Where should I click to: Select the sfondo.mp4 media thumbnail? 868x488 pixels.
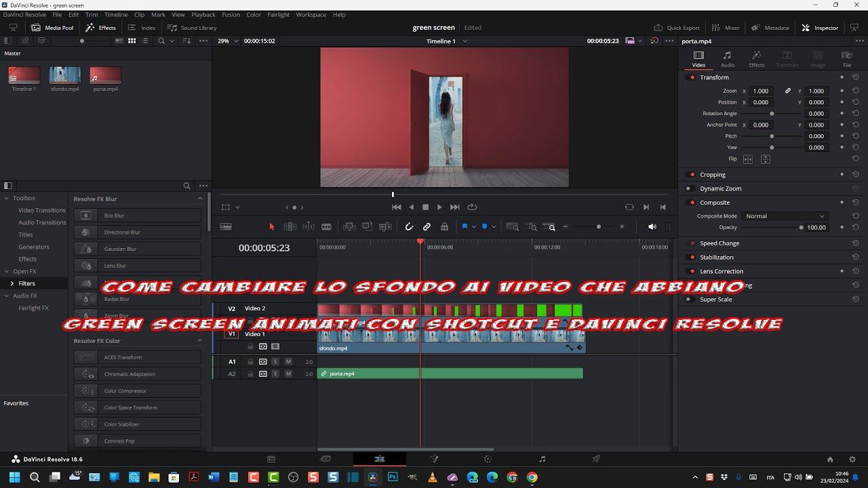[x=65, y=75]
